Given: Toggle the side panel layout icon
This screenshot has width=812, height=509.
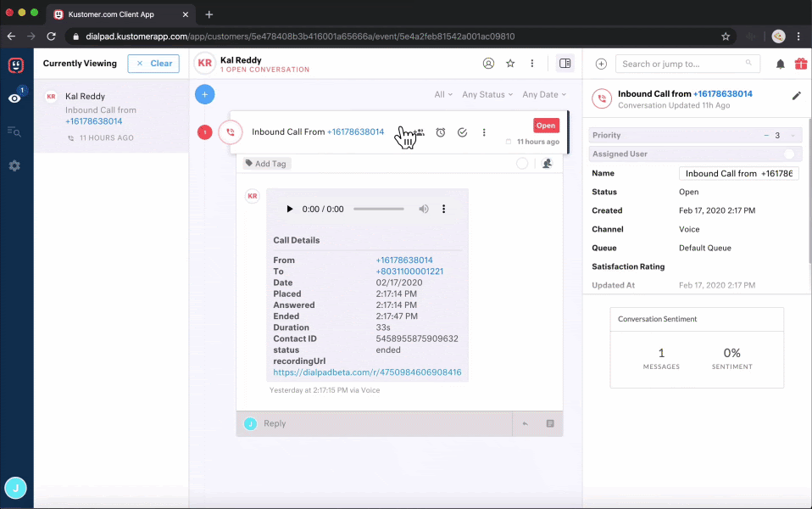Looking at the screenshot, I should [565, 64].
